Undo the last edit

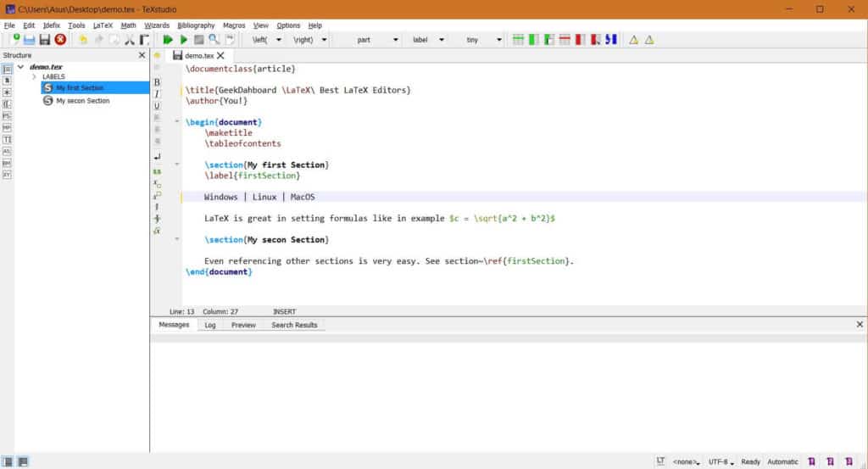click(83, 40)
